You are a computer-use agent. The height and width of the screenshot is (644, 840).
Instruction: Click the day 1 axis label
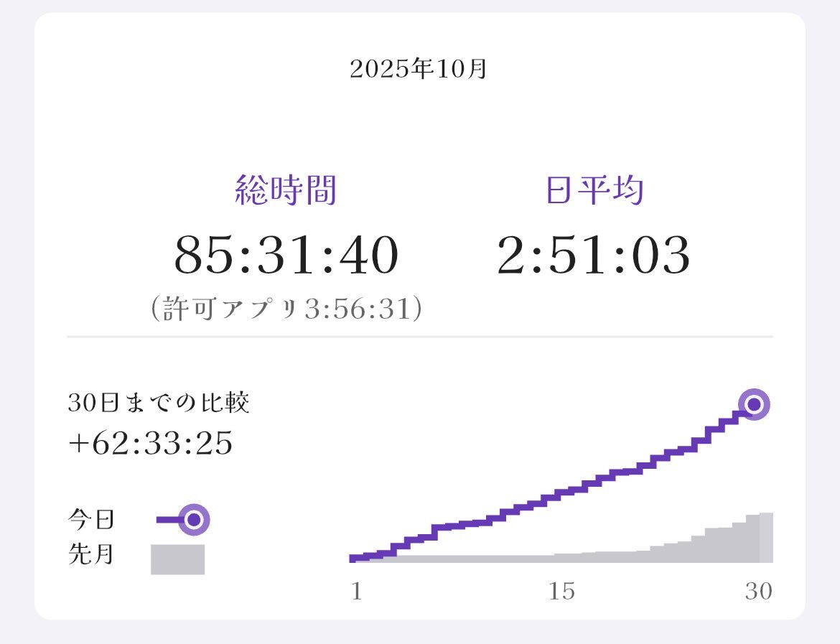(356, 592)
